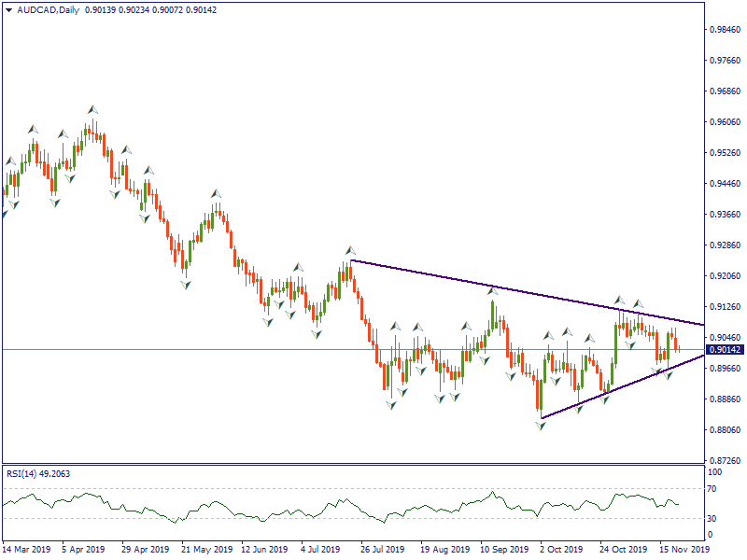
Task: Select the ascending purple support trendline
Action: pyautogui.click(x=616, y=390)
